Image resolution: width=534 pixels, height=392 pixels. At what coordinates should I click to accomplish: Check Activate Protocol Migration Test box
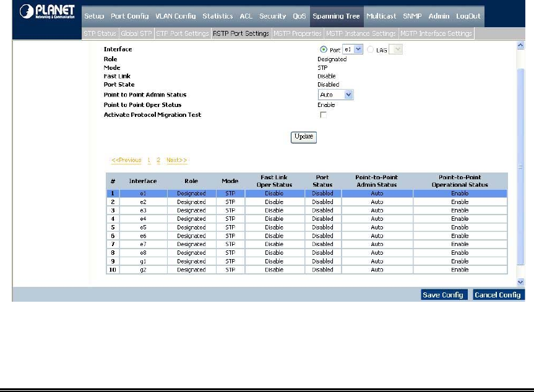click(x=323, y=115)
